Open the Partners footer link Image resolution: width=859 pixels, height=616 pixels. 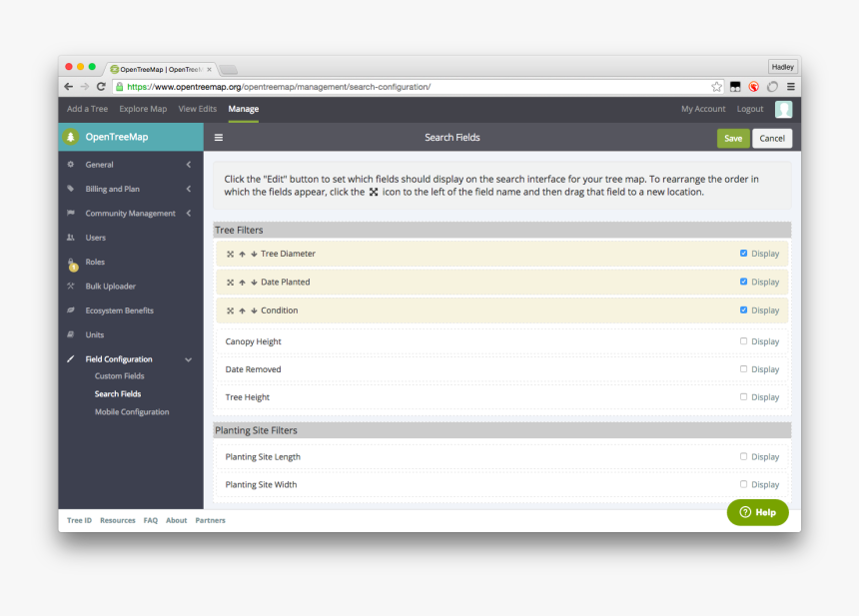tap(211, 521)
